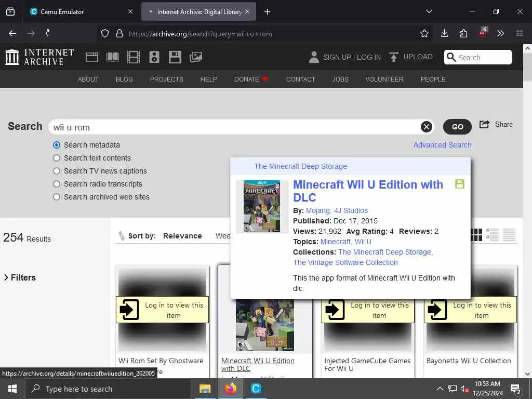Click the user avatar icon
Screen dimensions: 532x399
(x=314, y=57)
